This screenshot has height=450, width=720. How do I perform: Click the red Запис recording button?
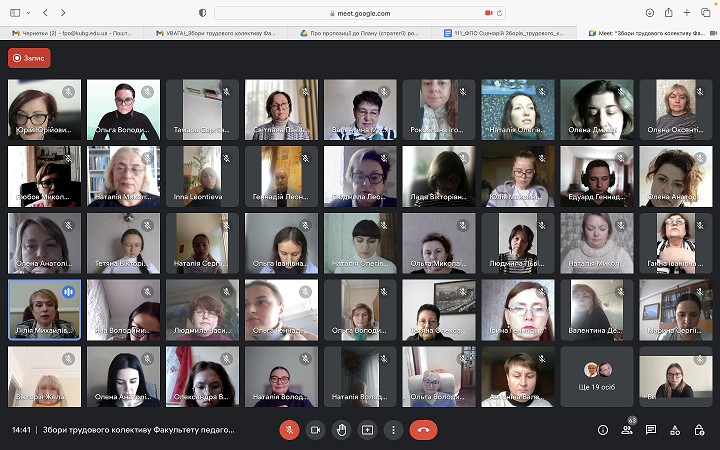(x=29, y=58)
